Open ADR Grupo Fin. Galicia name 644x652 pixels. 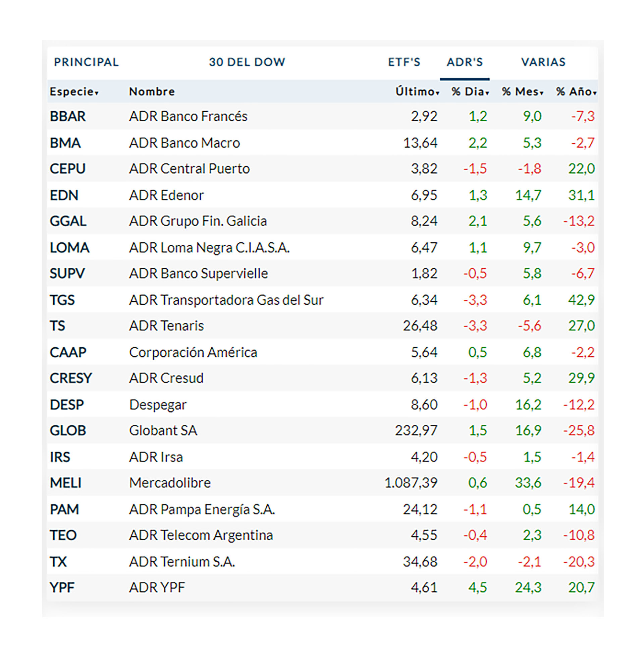click(x=198, y=221)
